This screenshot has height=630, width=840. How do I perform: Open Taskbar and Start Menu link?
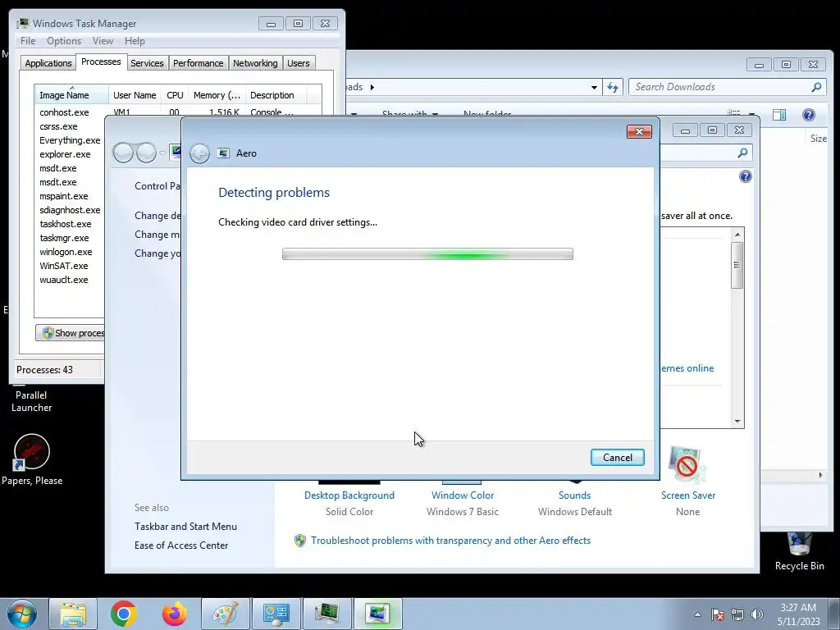[x=185, y=527]
